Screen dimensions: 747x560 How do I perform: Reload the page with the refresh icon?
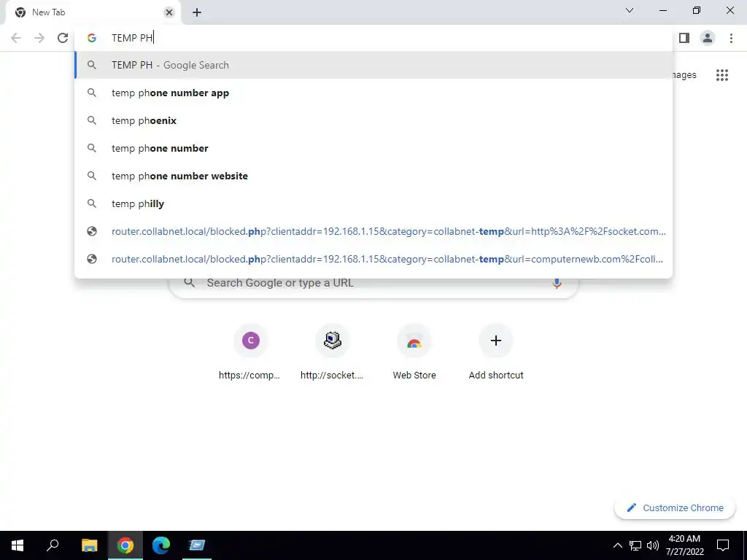pos(63,38)
